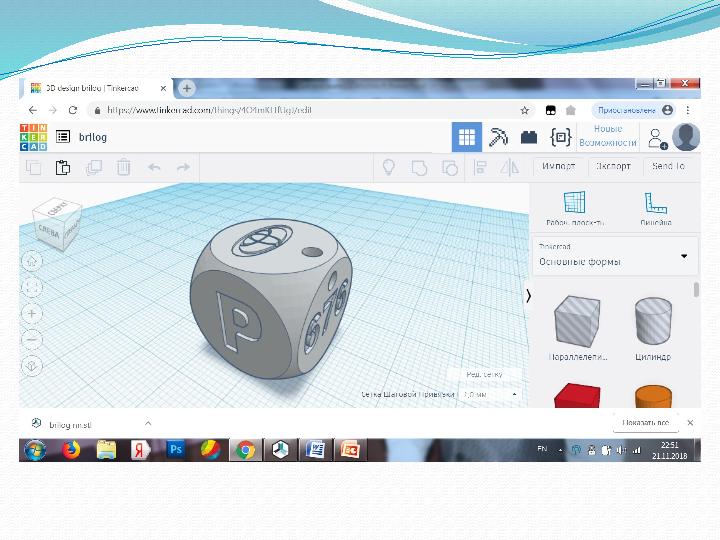Close the downloads bar
This screenshot has width=720, height=540.
pos(690,422)
